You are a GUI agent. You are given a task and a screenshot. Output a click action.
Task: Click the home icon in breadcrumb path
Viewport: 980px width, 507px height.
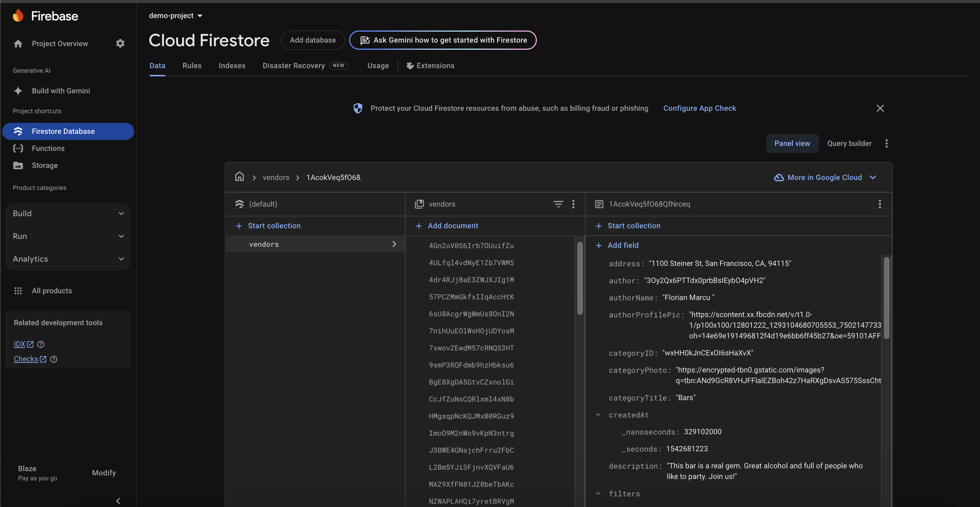pyautogui.click(x=239, y=177)
